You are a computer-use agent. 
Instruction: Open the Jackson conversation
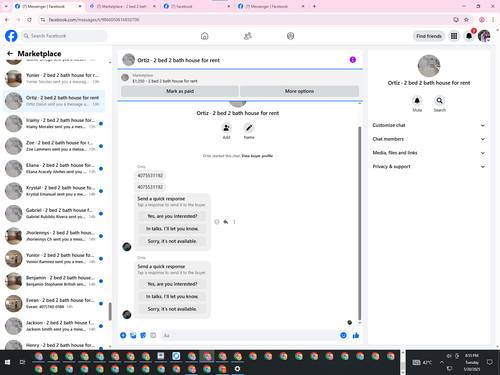point(54,326)
